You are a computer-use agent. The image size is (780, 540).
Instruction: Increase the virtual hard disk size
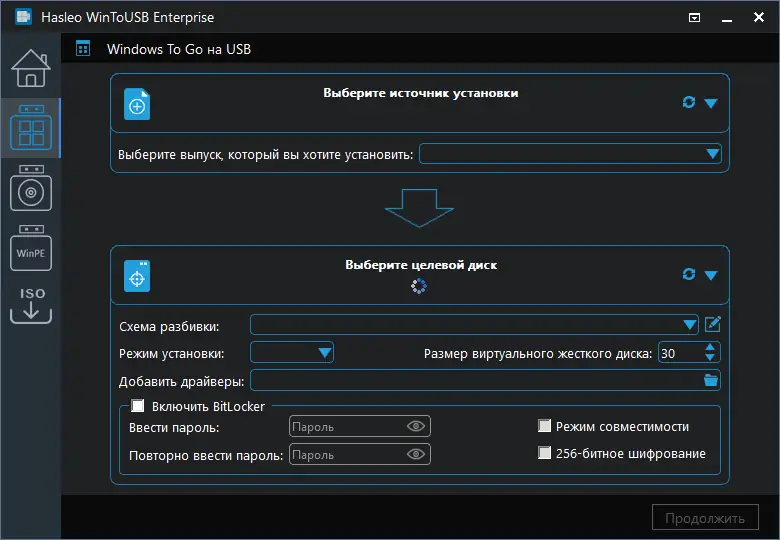point(710,348)
